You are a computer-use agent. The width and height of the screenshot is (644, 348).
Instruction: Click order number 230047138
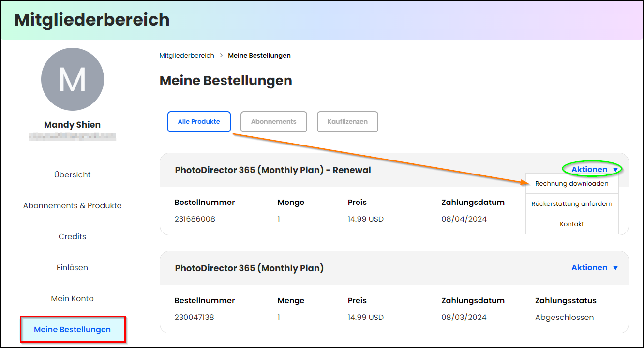click(x=195, y=318)
